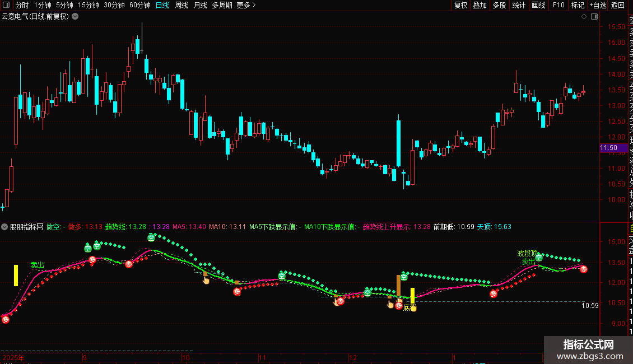633x364 pixels.
Task: Click the 做多: 13.13 indicator value
Action: 85,227
